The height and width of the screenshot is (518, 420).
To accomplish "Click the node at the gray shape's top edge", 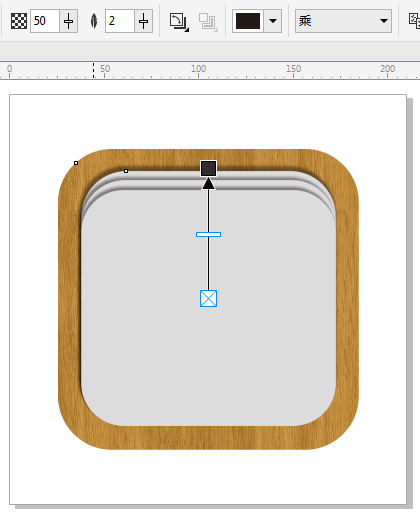I will (126, 171).
